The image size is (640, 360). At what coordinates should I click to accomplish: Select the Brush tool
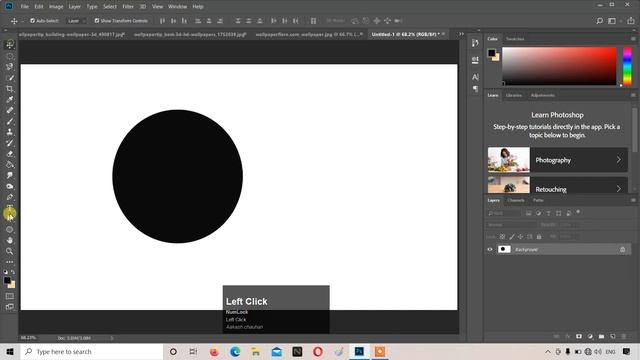[x=10, y=121]
